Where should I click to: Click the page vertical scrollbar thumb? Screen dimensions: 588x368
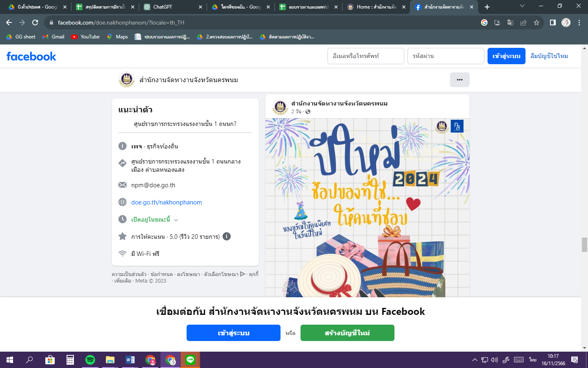[584, 245]
